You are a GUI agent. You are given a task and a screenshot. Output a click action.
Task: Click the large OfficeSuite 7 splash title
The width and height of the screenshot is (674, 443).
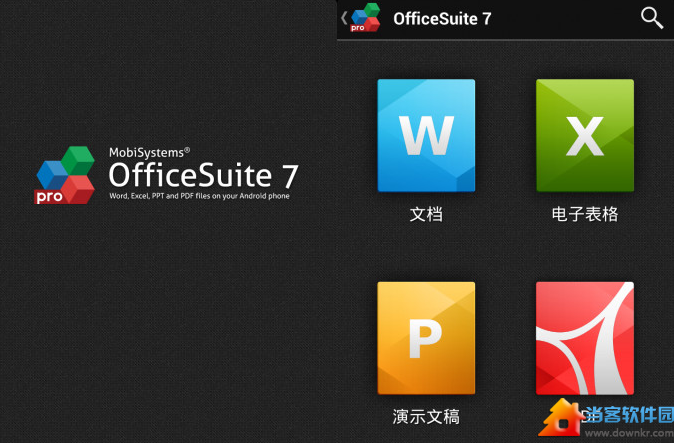203,175
